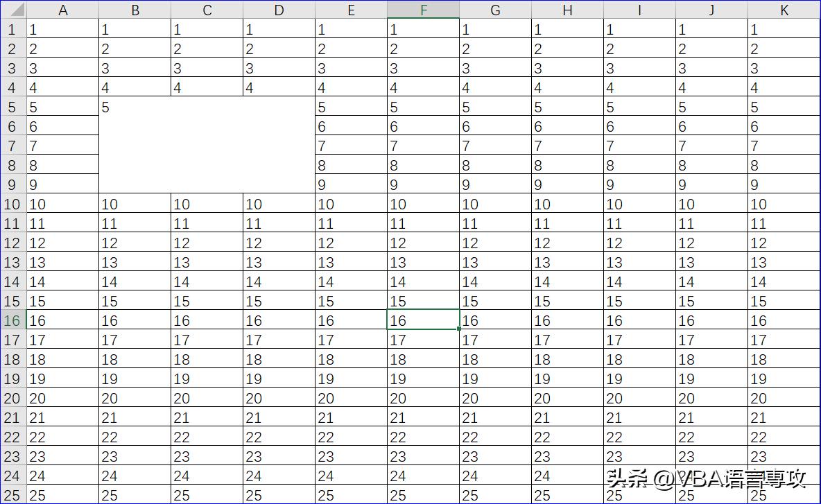Select column H header
The image size is (821, 504).
(x=567, y=10)
